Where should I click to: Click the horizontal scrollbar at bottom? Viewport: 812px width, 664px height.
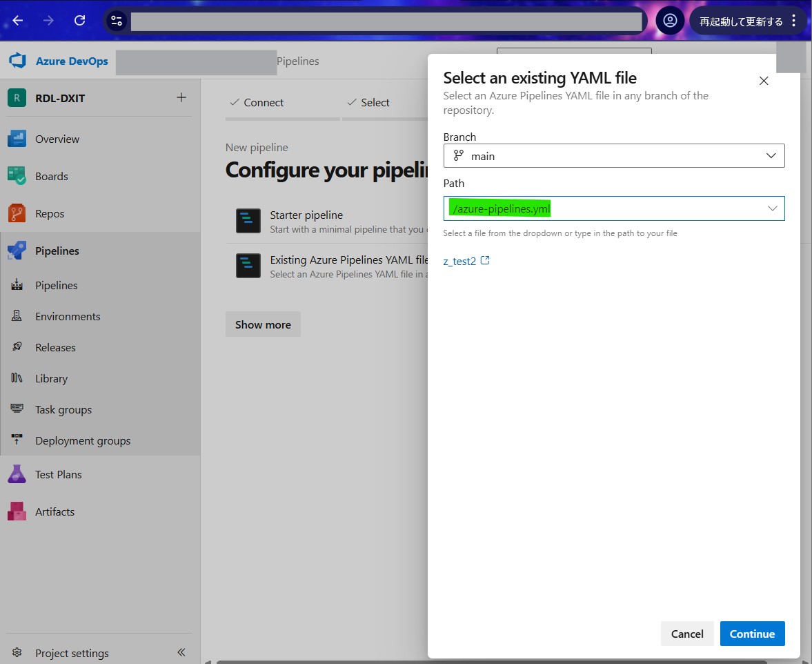click(492, 662)
